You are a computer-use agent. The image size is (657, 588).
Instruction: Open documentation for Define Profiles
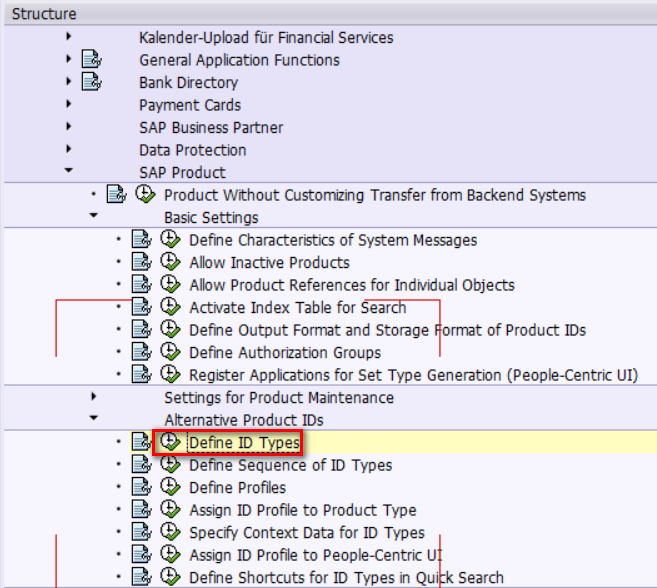142,487
